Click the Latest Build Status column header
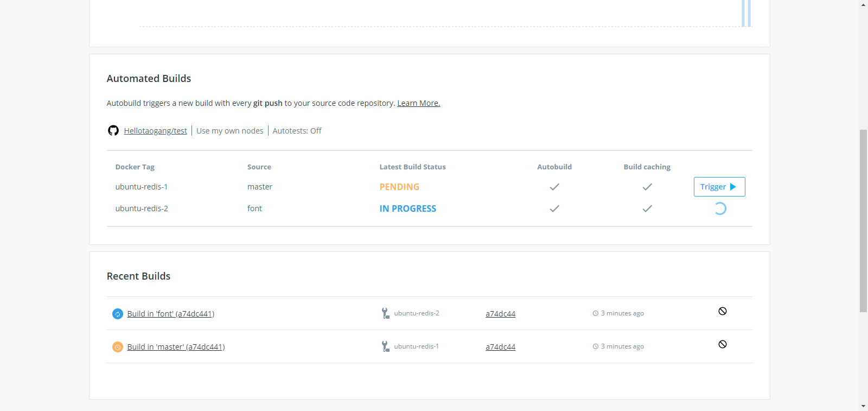 click(x=412, y=167)
